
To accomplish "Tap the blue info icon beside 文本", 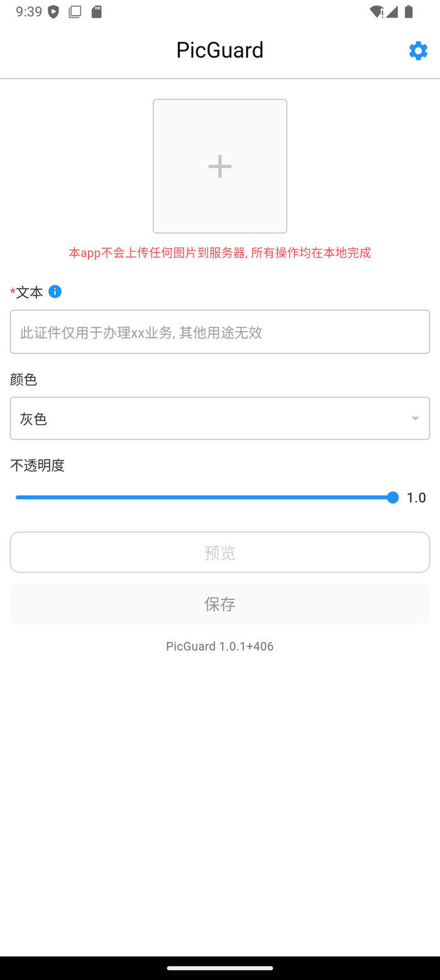I will pyautogui.click(x=55, y=292).
